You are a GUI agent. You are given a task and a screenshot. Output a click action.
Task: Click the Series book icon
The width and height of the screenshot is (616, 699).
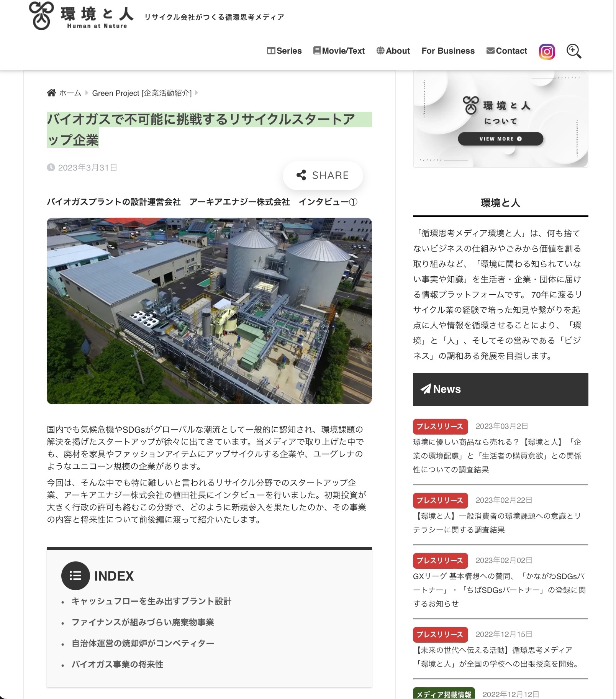(x=271, y=51)
